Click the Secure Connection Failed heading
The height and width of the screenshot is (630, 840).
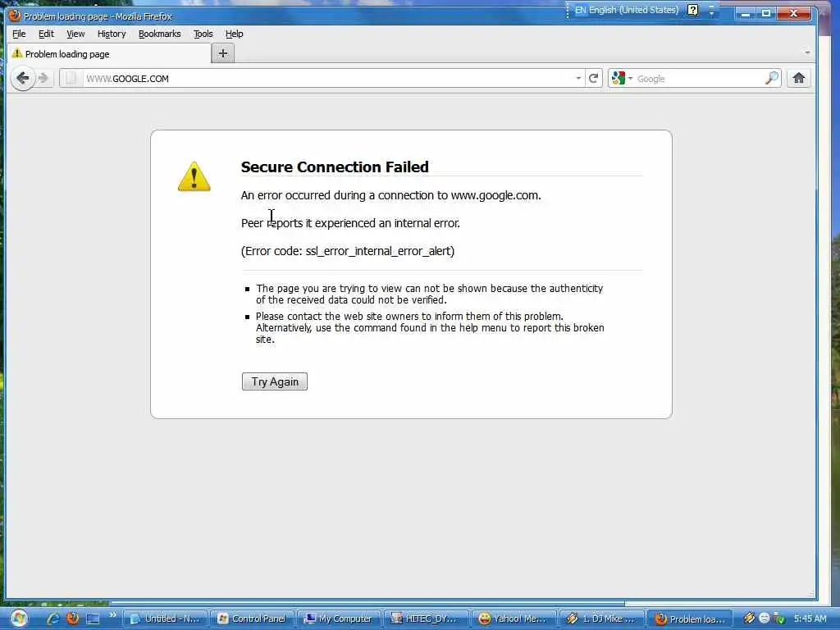point(335,167)
